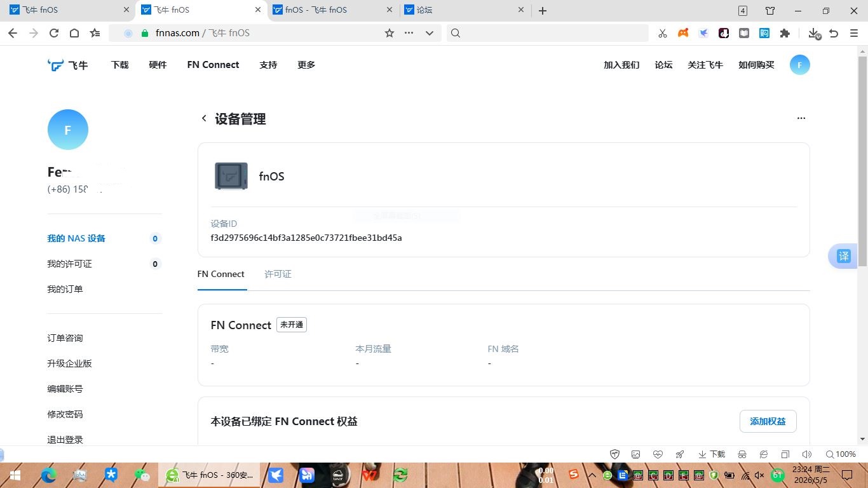Click the favorites star icon left of the address bar
This screenshot has width=868, height=488.
pos(95,33)
